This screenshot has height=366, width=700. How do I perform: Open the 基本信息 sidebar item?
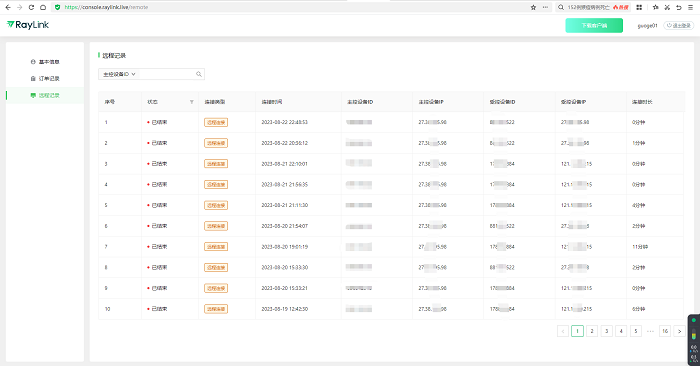point(45,62)
